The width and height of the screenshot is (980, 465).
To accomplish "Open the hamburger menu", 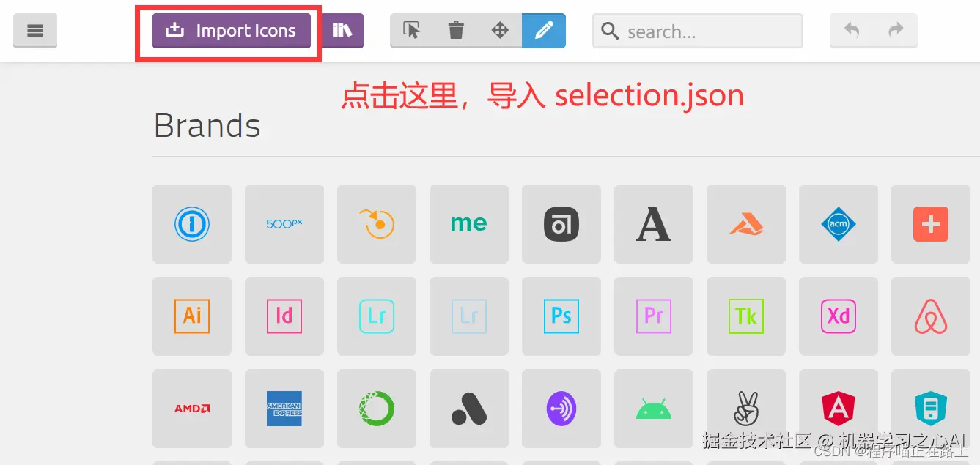I will tap(34, 31).
